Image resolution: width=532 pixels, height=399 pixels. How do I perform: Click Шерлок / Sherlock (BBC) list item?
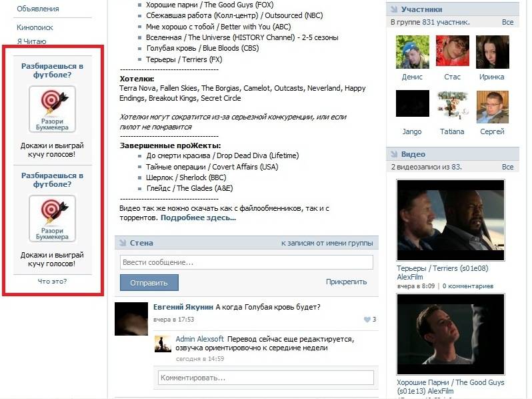click(x=186, y=177)
